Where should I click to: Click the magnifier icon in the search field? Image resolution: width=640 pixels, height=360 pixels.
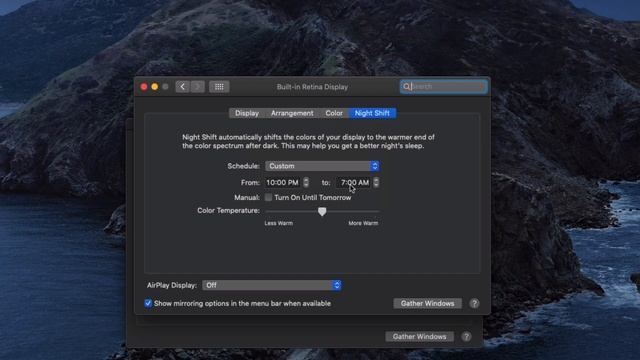click(x=407, y=87)
